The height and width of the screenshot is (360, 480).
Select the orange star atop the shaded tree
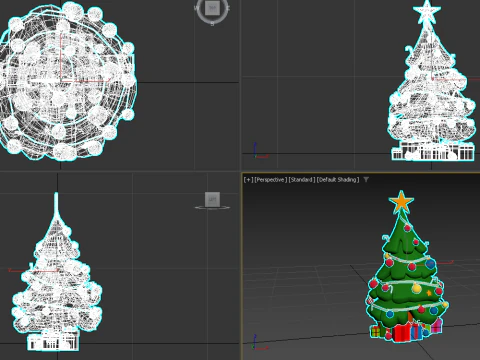(401, 201)
